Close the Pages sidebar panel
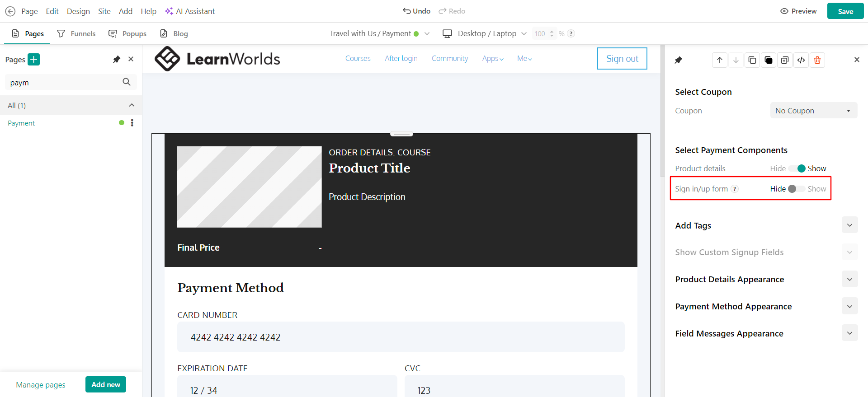The width and height of the screenshot is (868, 397). [131, 59]
